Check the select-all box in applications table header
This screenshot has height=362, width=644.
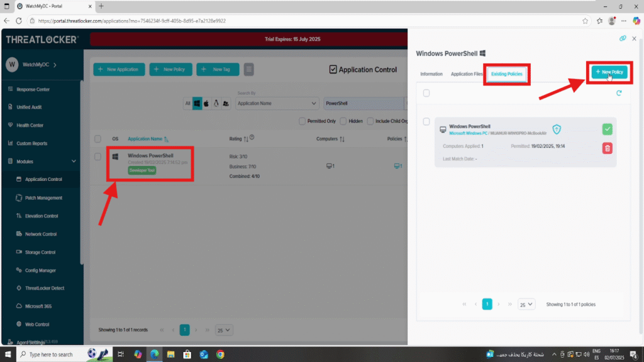tap(97, 139)
